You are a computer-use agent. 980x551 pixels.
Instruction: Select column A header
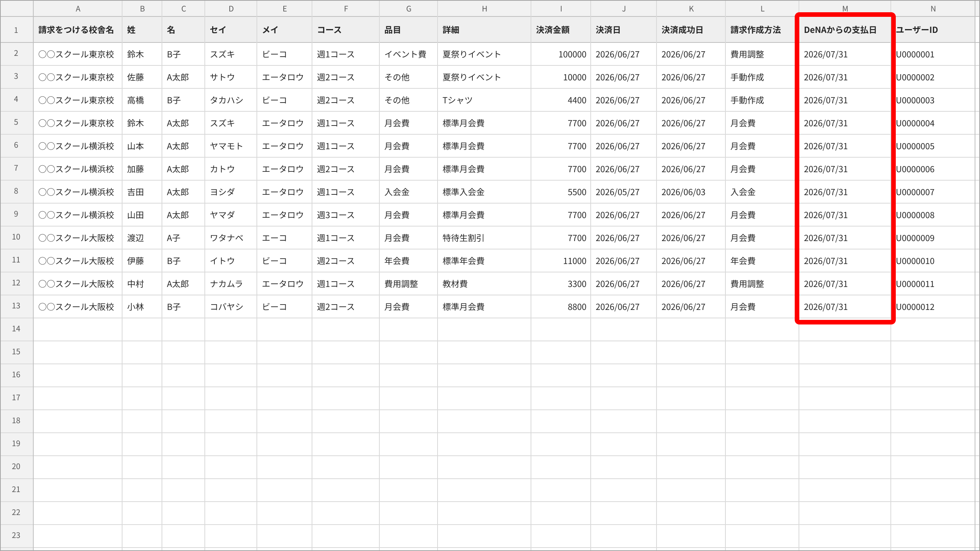(78, 8)
